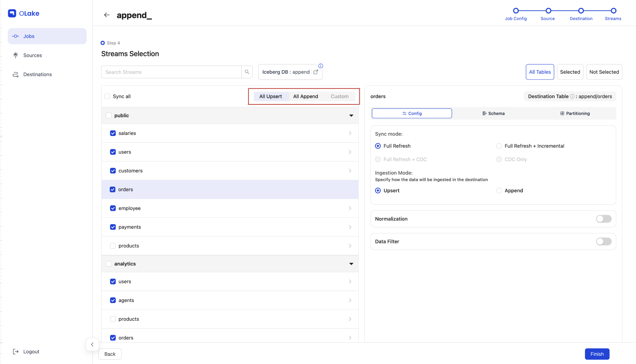Click the Search Streams input field
Viewport: 636px width, 364px height.
click(171, 72)
